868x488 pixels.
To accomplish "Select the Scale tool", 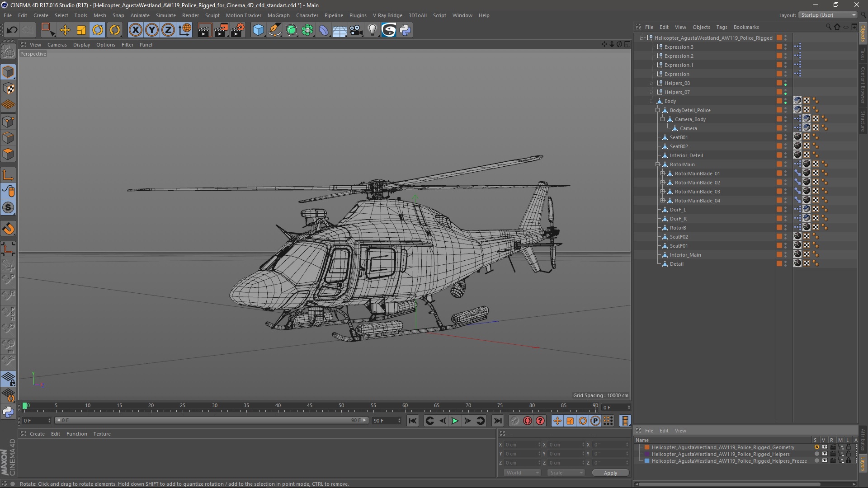I will click(x=81, y=30).
